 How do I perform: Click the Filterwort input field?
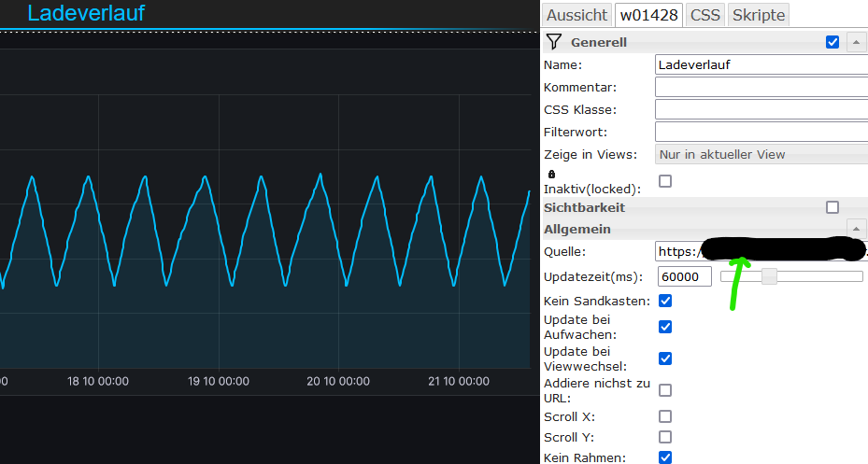(761, 132)
